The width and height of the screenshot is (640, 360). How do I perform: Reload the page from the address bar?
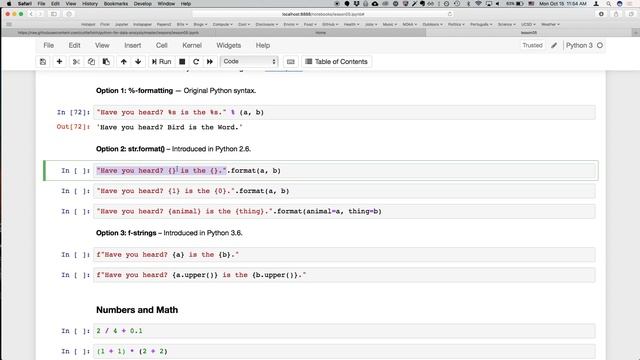pos(450,14)
